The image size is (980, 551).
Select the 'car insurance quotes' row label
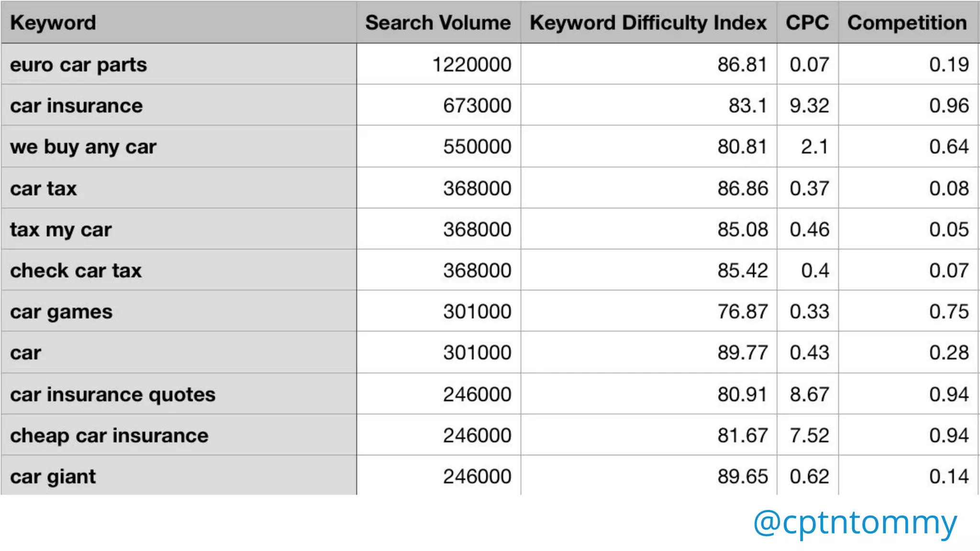[x=113, y=395]
